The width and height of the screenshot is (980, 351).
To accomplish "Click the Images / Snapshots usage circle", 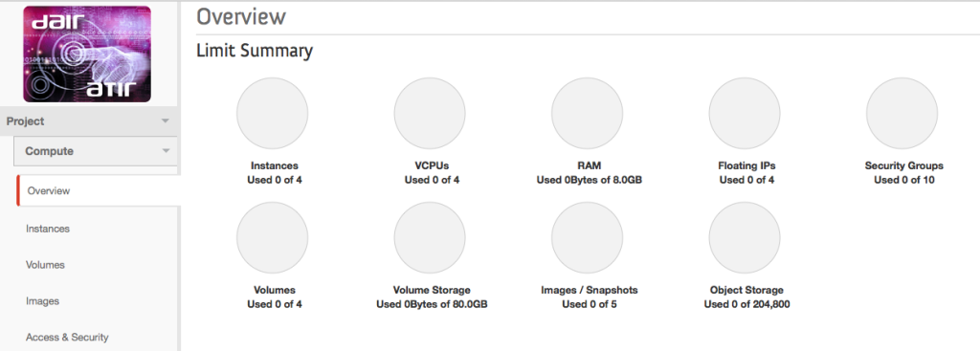I will pyautogui.click(x=587, y=237).
